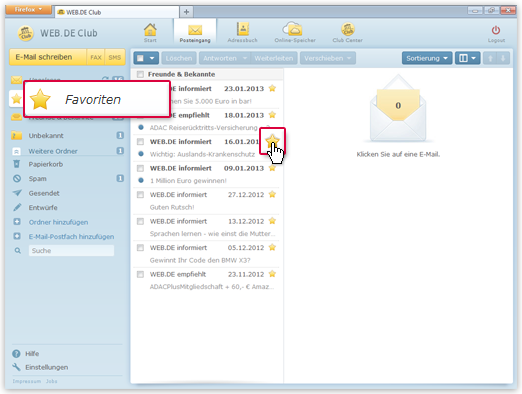Image resolution: width=522 pixels, height=394 pixels.
Task: Open the Papierkorb trash folder
Action: coord(46,164)
